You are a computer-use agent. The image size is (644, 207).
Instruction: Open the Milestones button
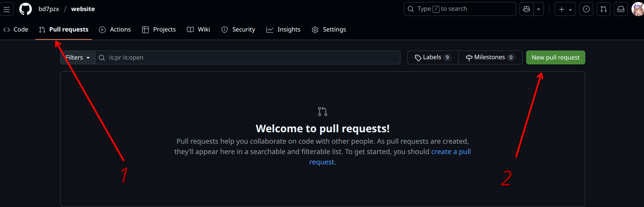(490, 57)
